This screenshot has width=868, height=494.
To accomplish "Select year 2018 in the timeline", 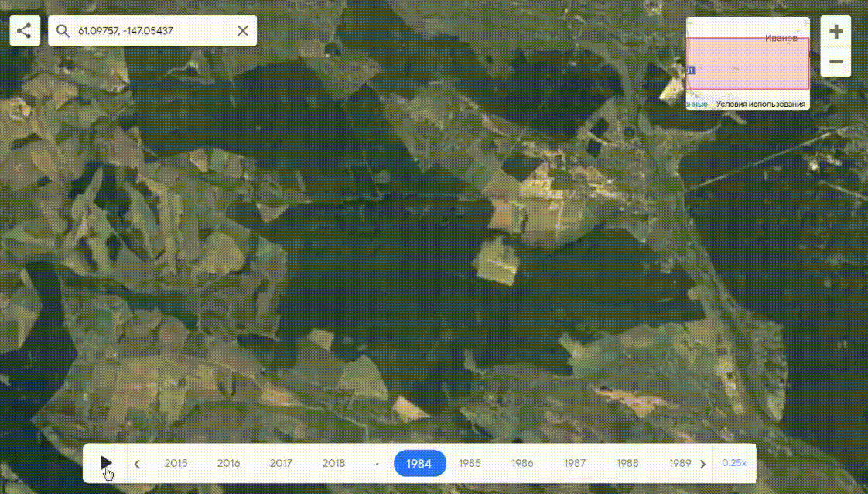I will pyautogui.click(x=333, y=463).
